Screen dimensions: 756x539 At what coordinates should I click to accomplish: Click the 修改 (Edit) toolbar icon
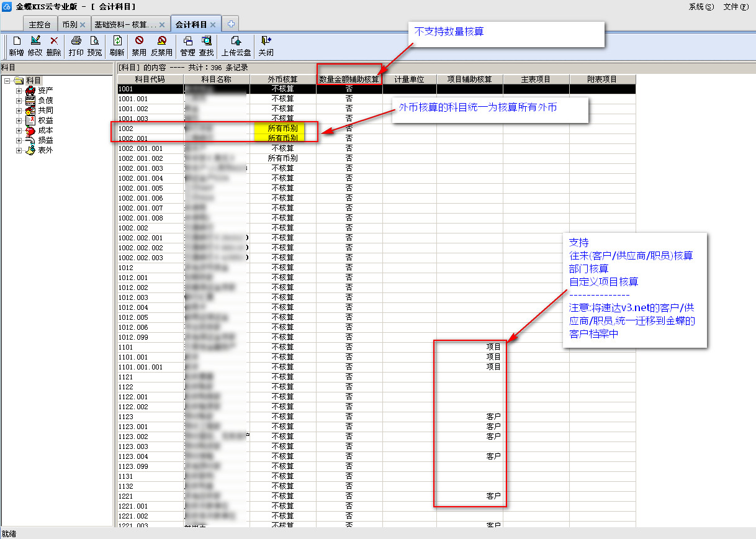(x=35, y=41)
